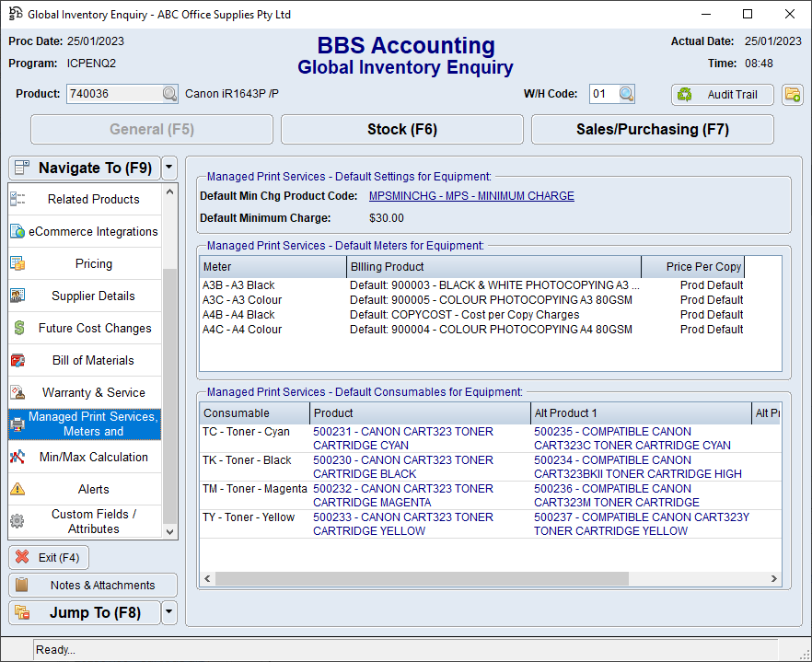Click the Product code search magnifier icon

point(169,94)
